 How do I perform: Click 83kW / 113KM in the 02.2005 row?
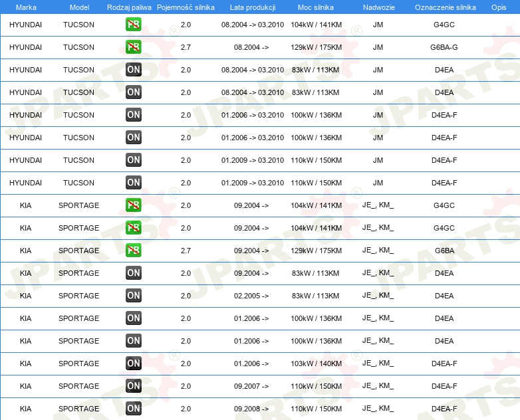pyautogui.click(x=315, y=295)
